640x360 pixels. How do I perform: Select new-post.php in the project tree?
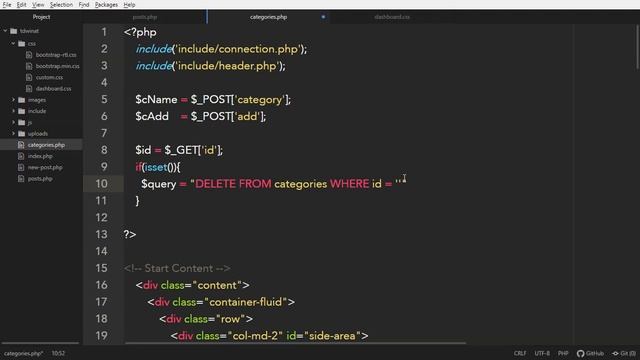45,167
